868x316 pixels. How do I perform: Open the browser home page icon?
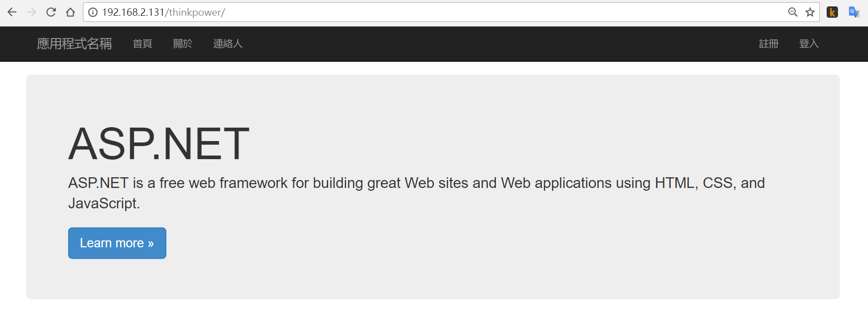70,12
